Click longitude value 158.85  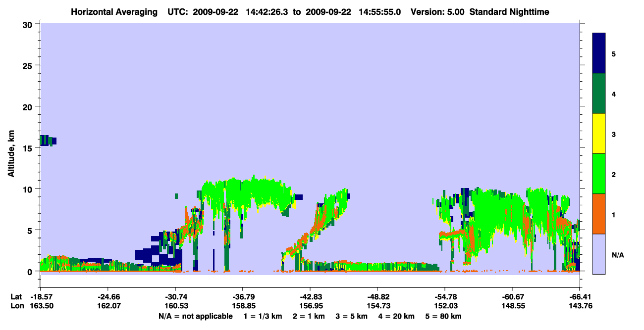tap(242, 306)
